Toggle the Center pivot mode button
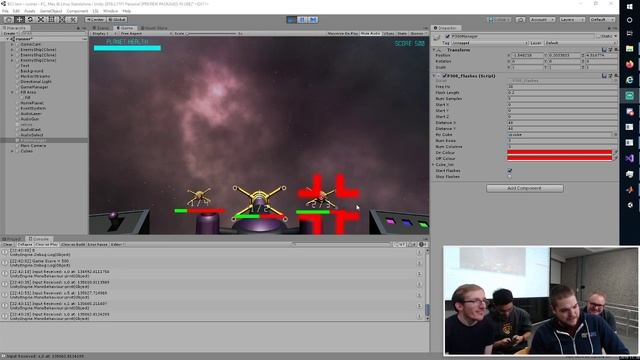The height and width of the screenshot is (360, 640). 96,19
